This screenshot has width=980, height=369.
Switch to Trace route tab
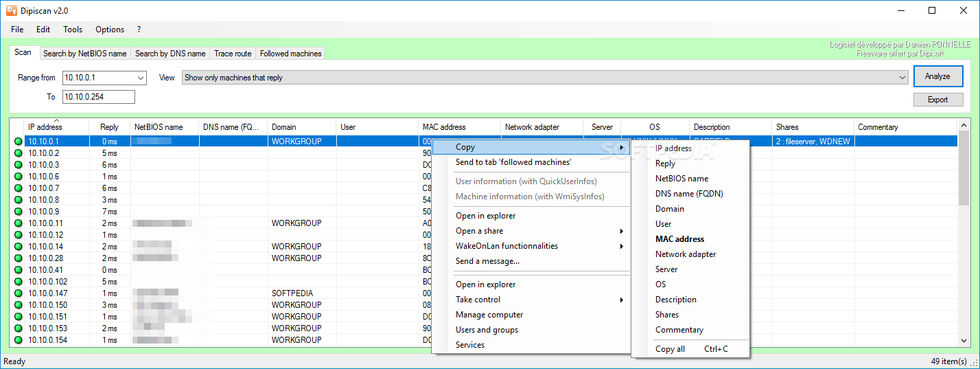(x=233, y=54)
